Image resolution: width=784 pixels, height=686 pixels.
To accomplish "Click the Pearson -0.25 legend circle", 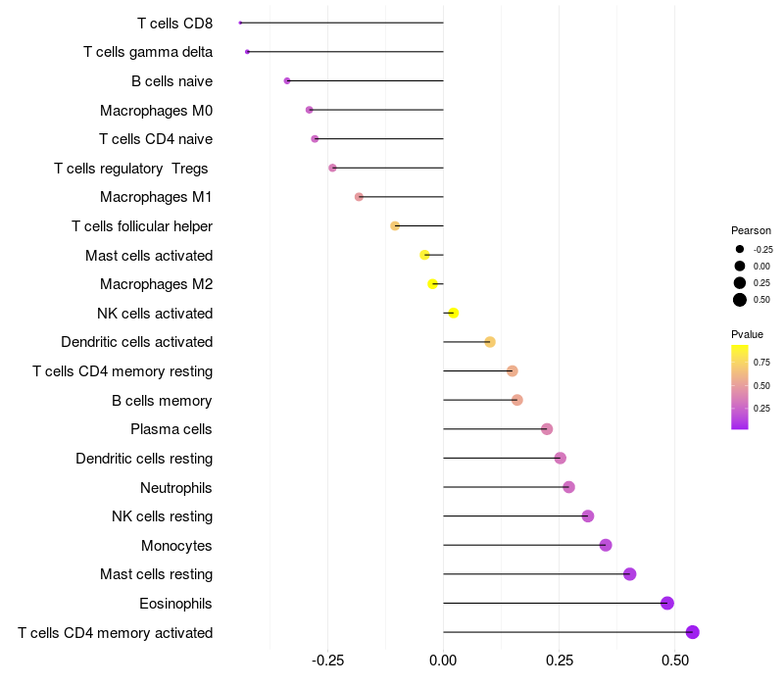I will (x=740, y=249).
